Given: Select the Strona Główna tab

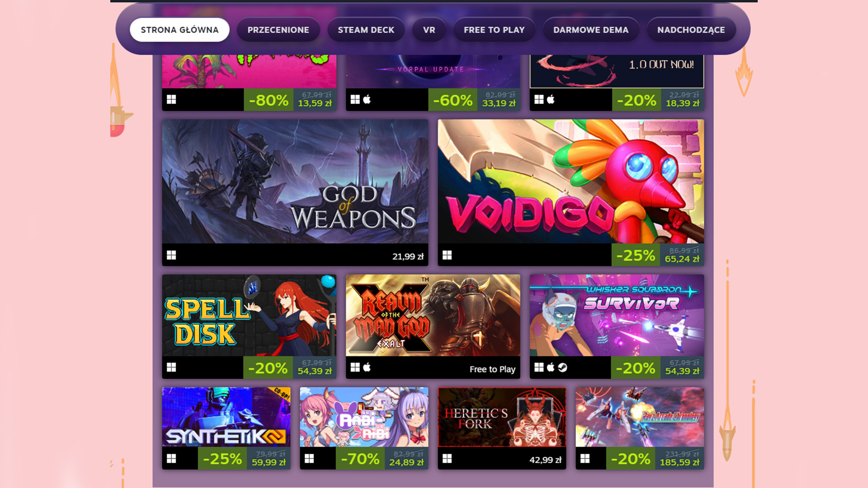Looking at the screenshot, I should (x=179, y=30).
